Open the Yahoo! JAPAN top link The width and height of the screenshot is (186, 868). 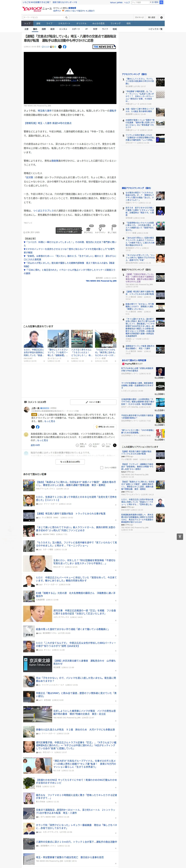(x=116, y=2)
